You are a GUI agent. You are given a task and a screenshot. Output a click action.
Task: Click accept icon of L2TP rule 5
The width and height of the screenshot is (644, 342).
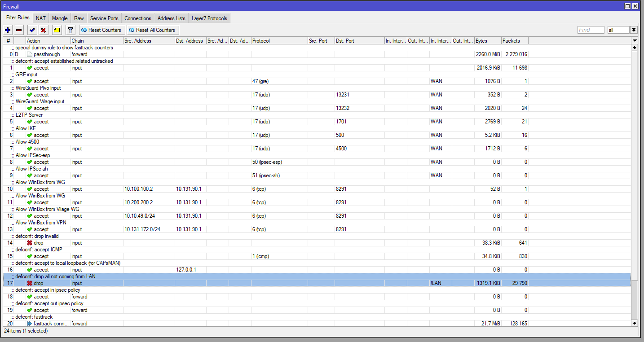pos(30,122)
